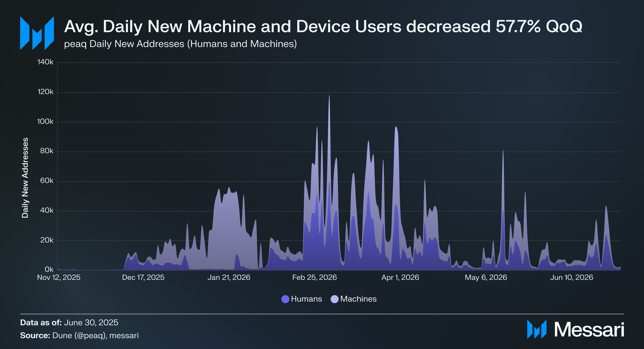The image size is (644, 349).
Task: Click the Feb 25, 2026 axis label
Action: pyautogui.click(x=314, y=278)
